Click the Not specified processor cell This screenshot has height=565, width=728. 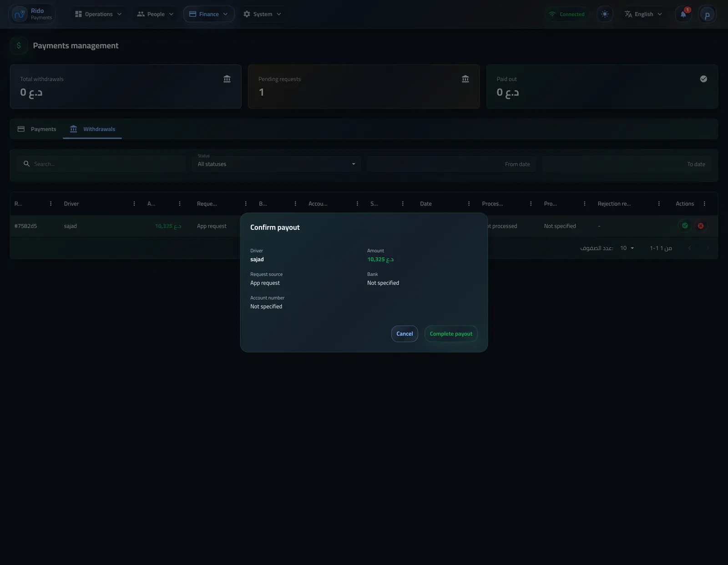point(560,226)
